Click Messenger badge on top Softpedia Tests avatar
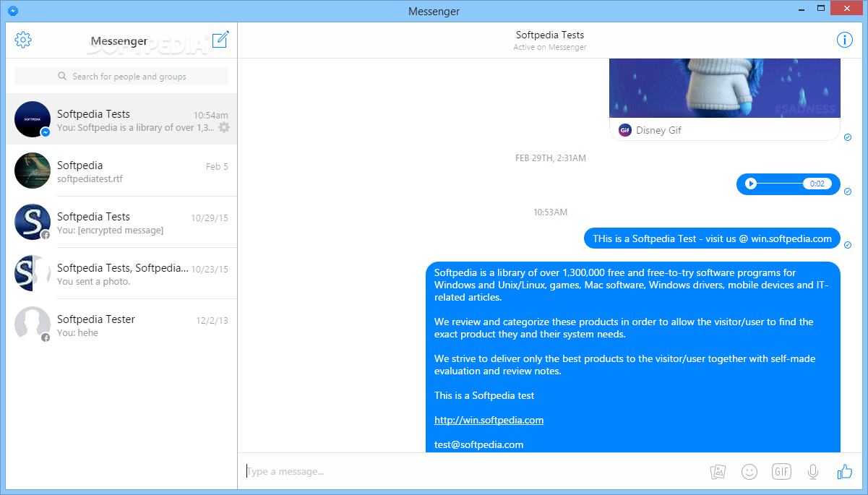 click(x=45, y=132)
